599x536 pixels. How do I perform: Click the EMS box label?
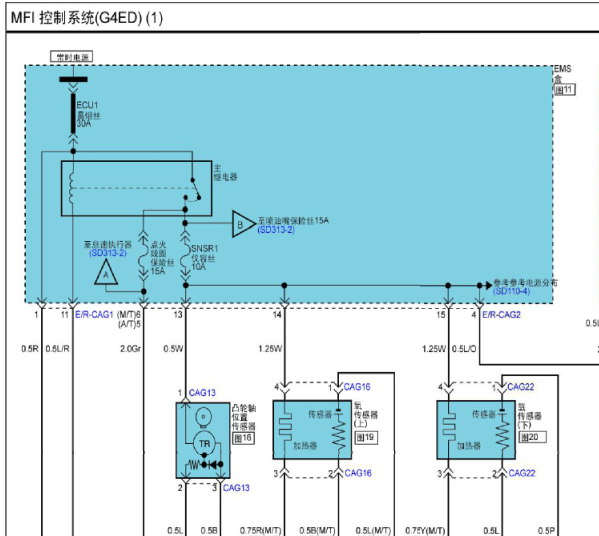563,73
